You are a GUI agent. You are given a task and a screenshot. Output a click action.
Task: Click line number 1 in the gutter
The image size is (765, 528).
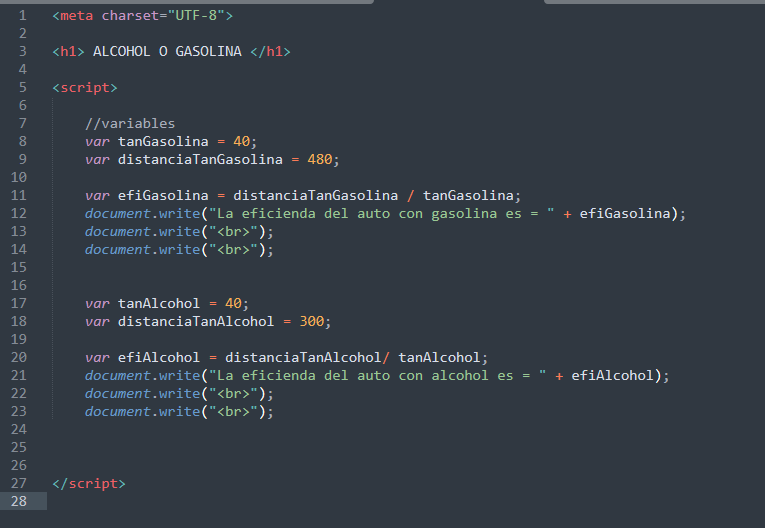tap(22, 16)
